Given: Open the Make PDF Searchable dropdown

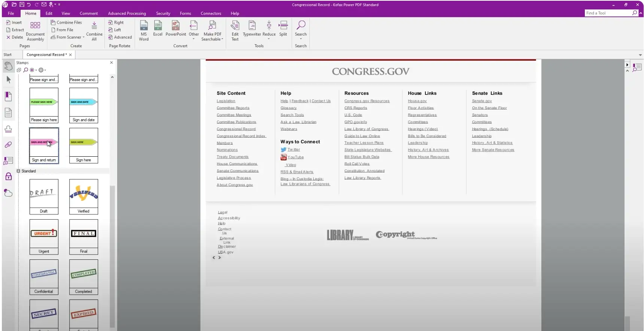Looking at the screenshot, I should [222, 39].
